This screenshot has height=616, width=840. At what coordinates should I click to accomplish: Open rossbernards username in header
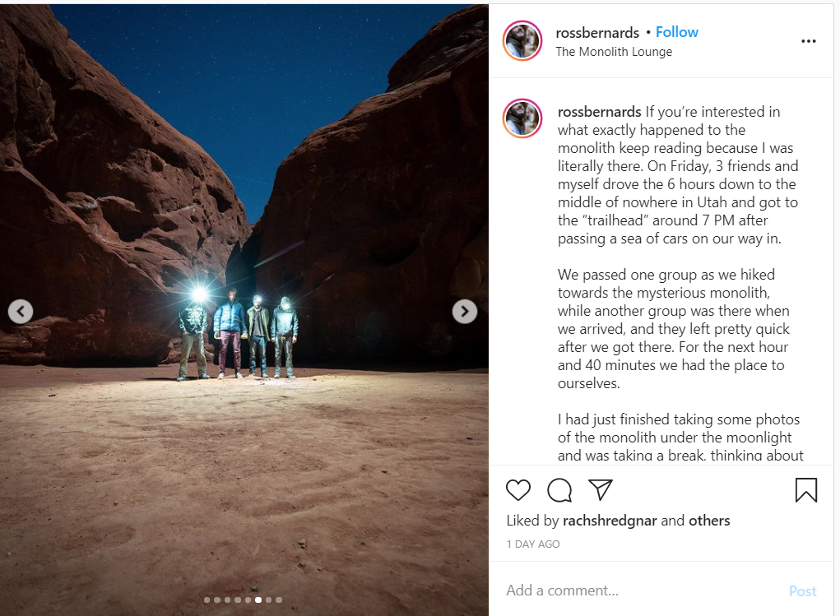[597, 33]
